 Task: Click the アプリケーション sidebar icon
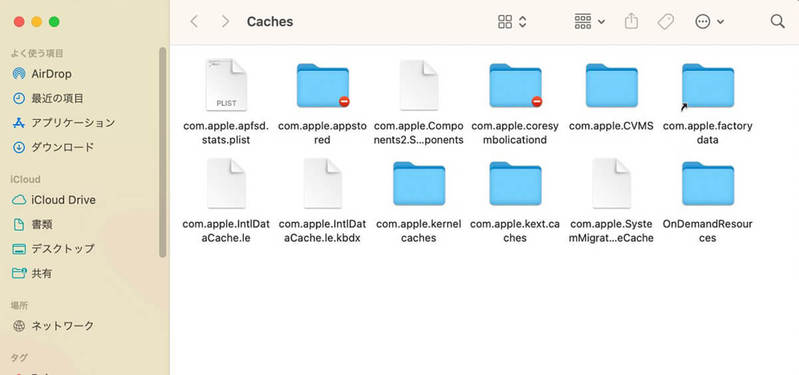tap(19, 123)
